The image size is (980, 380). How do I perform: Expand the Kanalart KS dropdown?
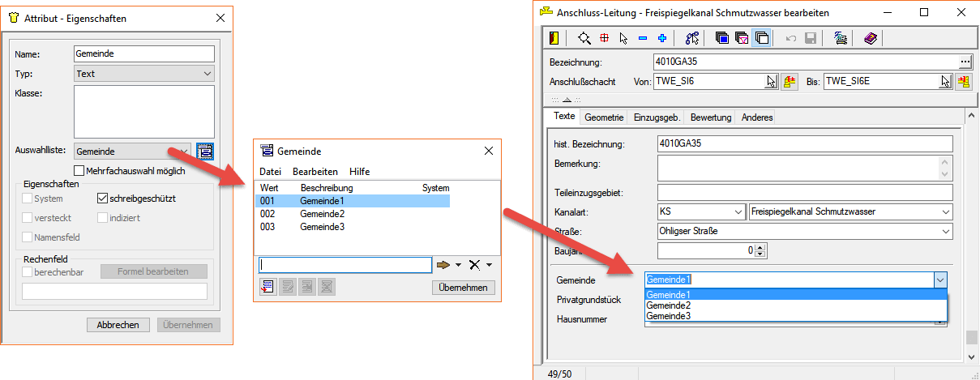coord(700,211)
